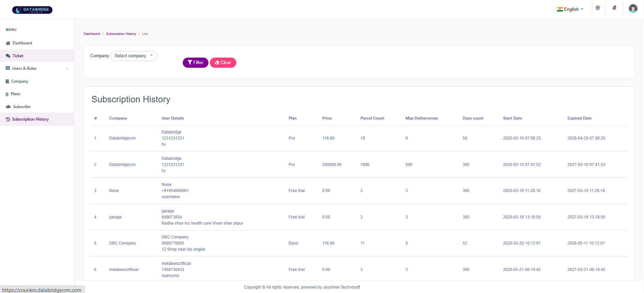Click max deliveryman 500 cell
This screenshot has width=644, height=293.
tap(409, 165)
